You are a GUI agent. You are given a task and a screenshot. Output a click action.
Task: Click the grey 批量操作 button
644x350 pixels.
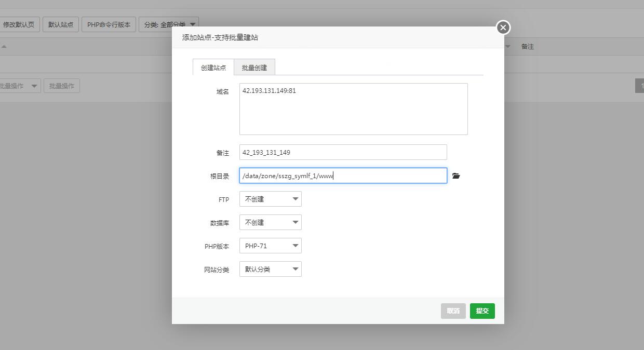pos(61,86)
